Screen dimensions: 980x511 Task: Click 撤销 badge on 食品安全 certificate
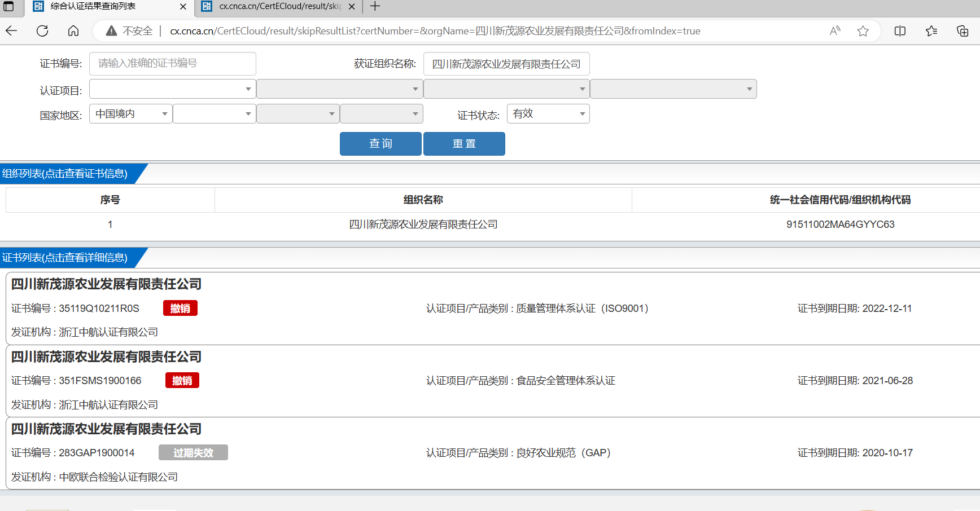point(182,381)
